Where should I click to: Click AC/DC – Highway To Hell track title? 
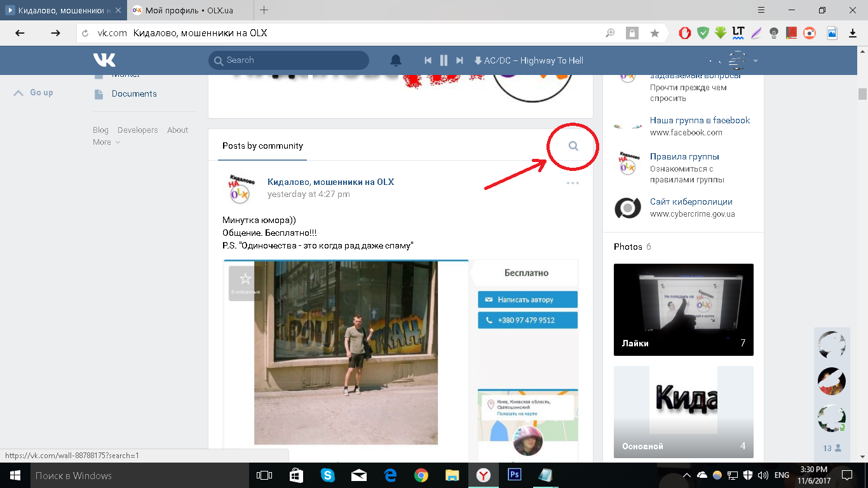click(534, 60)
